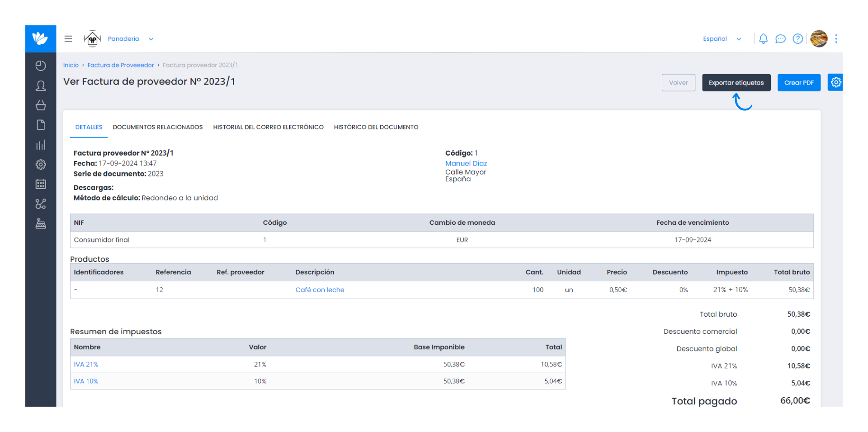Open the hamburger menu

[68, 39]
